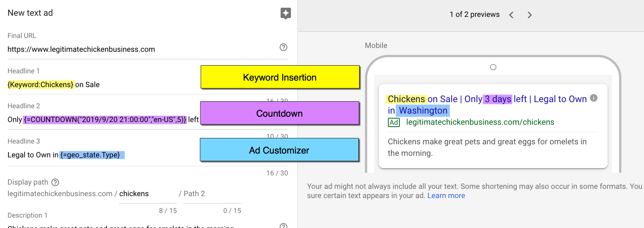The image size is (644, 228).
Task: Click the info icon in ad preview
Action: tap(593, 98)
